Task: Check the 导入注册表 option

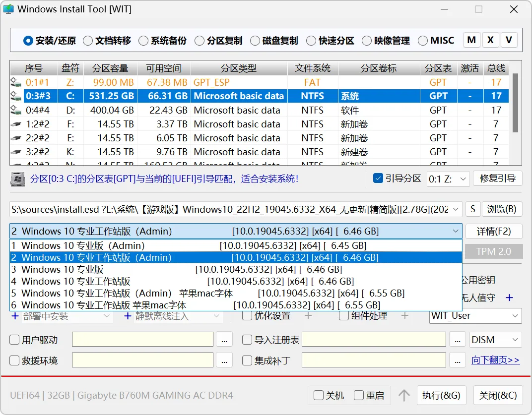Action: tap(247, 340)
